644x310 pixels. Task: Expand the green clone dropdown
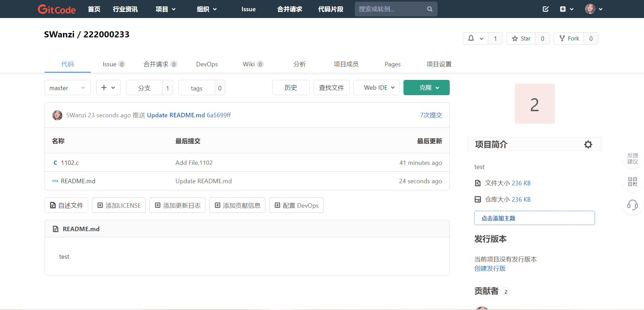point(426,88)
